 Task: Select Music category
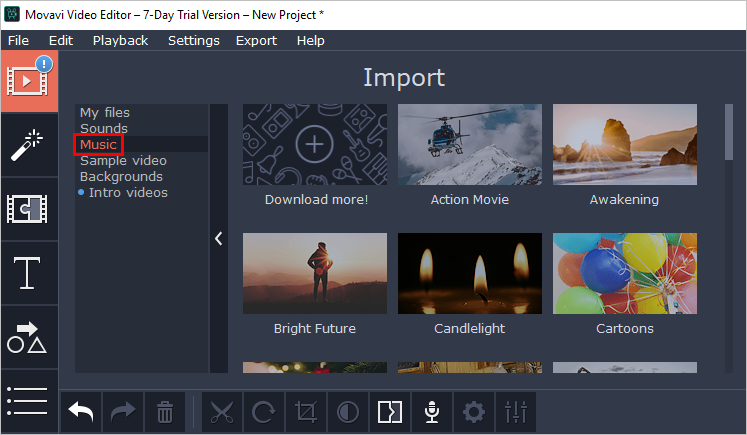tap(141, 144)
